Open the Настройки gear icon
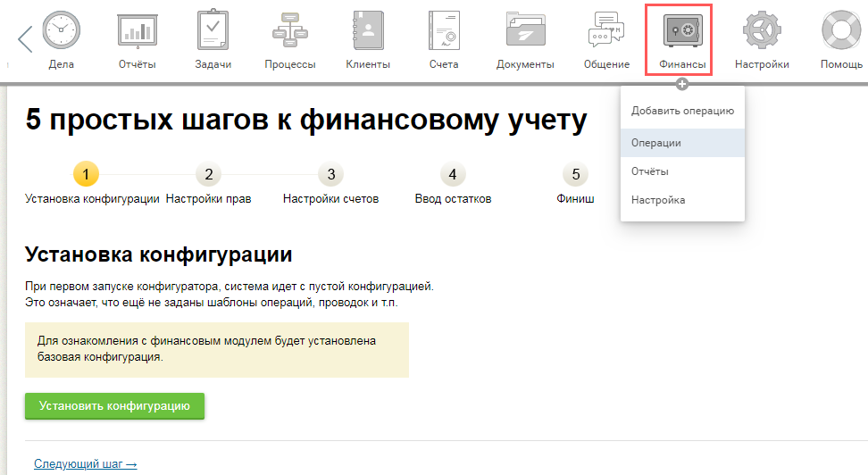This screenshot has height=475, width=868. point(762,29)
